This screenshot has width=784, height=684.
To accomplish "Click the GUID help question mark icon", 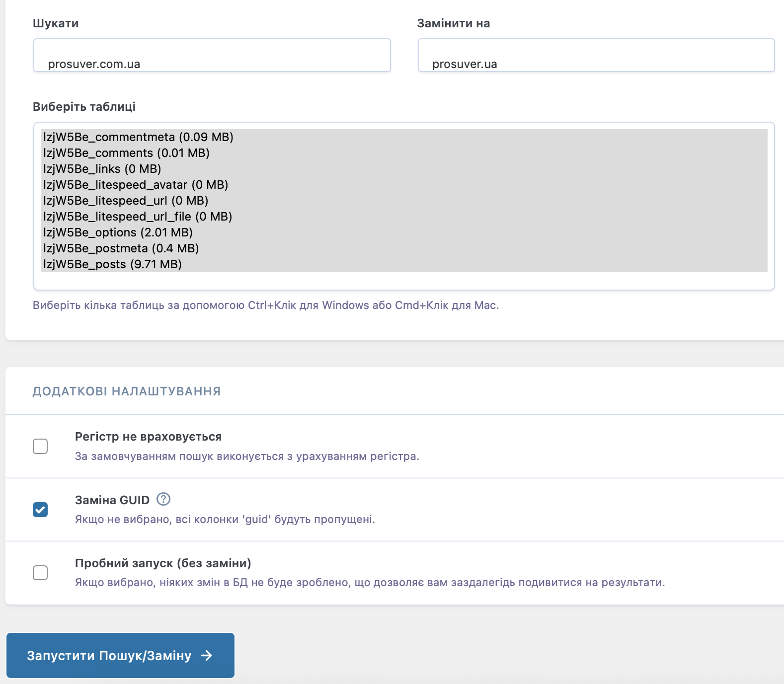I will pyautogui.click(x=163, y=499).
